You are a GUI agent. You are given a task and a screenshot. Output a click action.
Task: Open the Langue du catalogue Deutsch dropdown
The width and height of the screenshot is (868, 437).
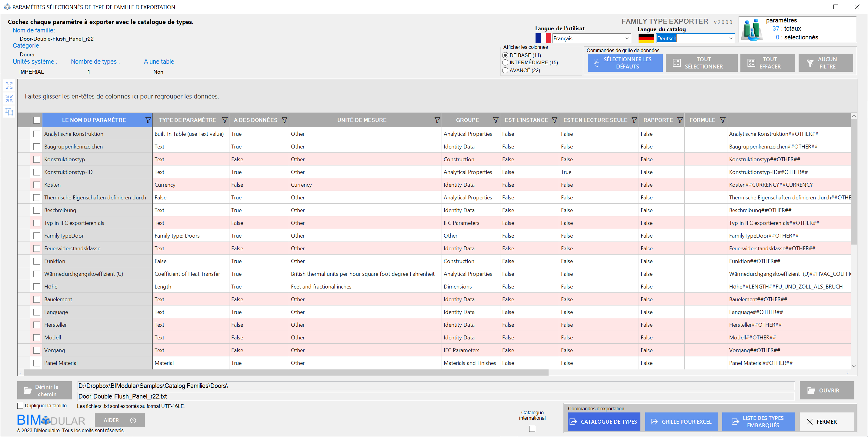coord(730,38)
